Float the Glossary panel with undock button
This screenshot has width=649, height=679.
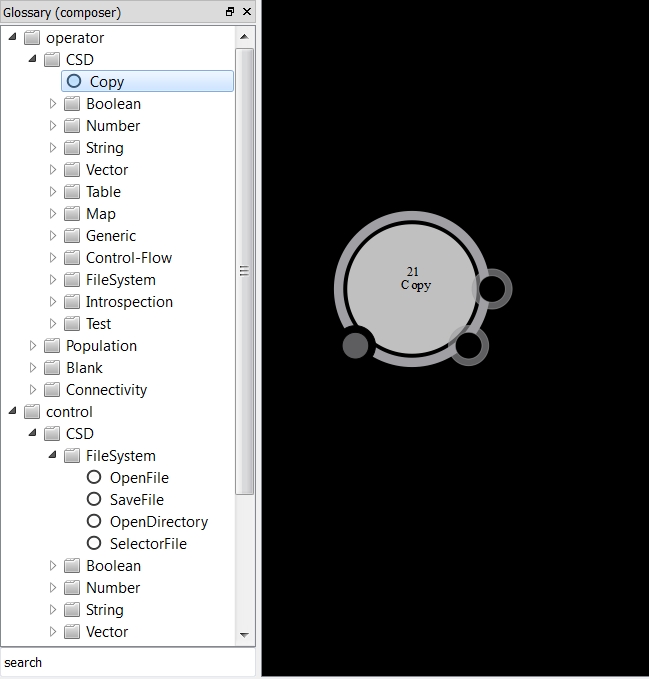tap(230, 12)
